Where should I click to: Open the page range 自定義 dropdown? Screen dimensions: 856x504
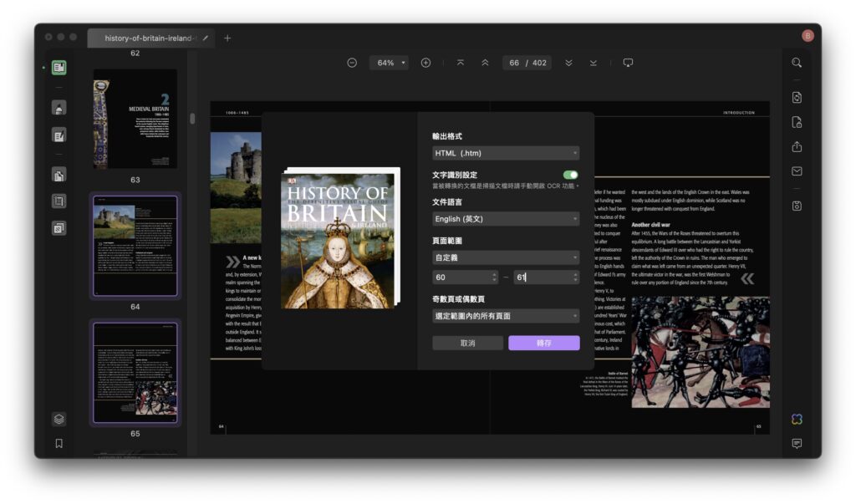pos(506,257)
